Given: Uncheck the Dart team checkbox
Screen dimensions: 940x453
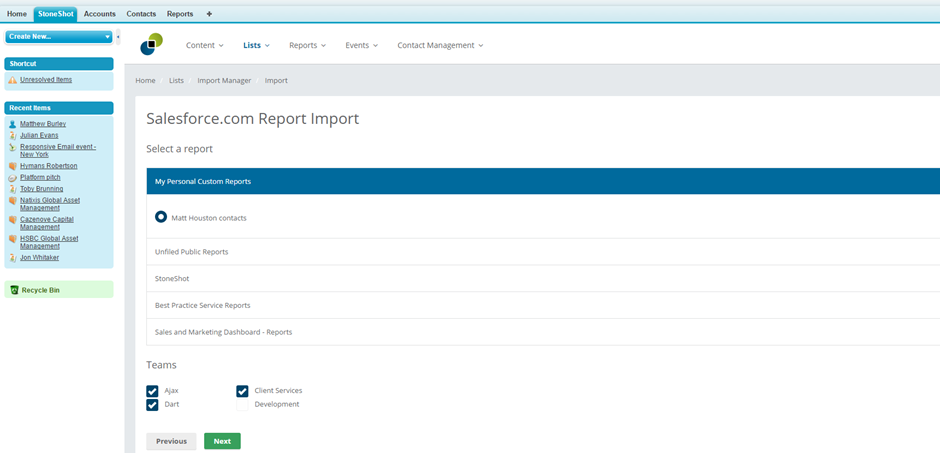Looking at the screenshot, I should pyautogui.click(x=152, y=404).
